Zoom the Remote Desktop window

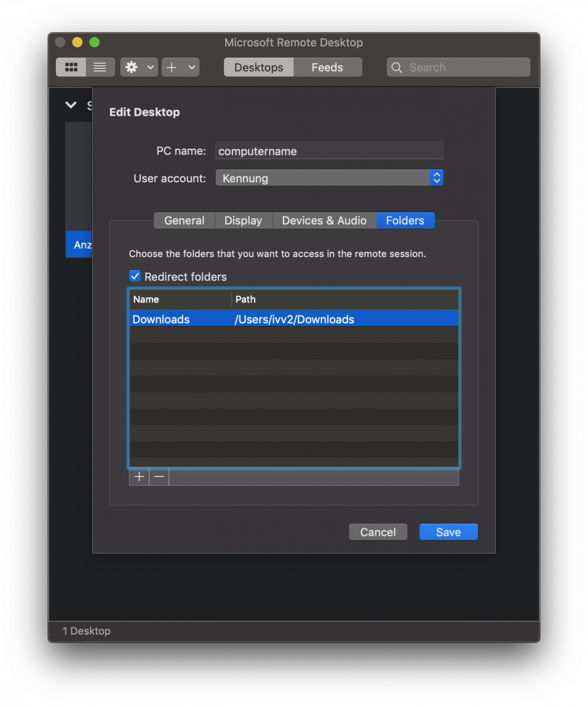pos(94,42)
